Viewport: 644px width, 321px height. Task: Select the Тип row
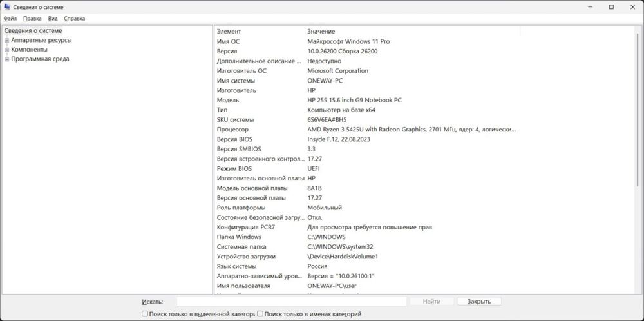[x=366, y=110]
